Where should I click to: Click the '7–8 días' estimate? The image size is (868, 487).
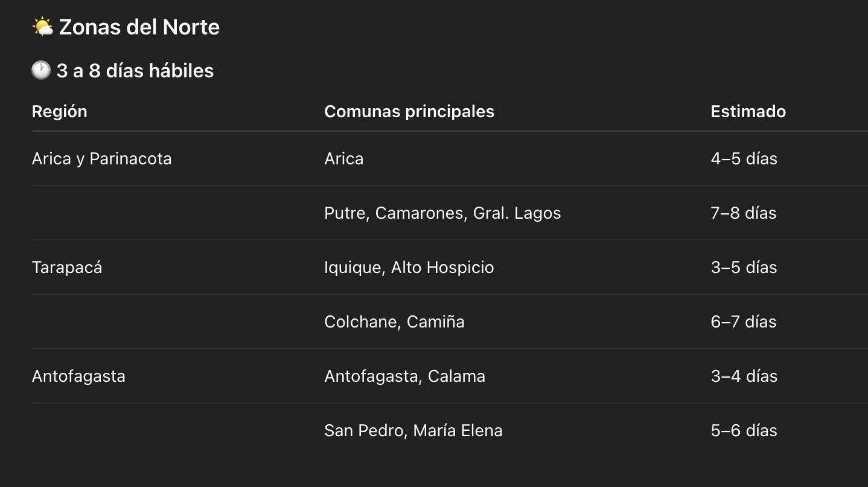(744, 213)
